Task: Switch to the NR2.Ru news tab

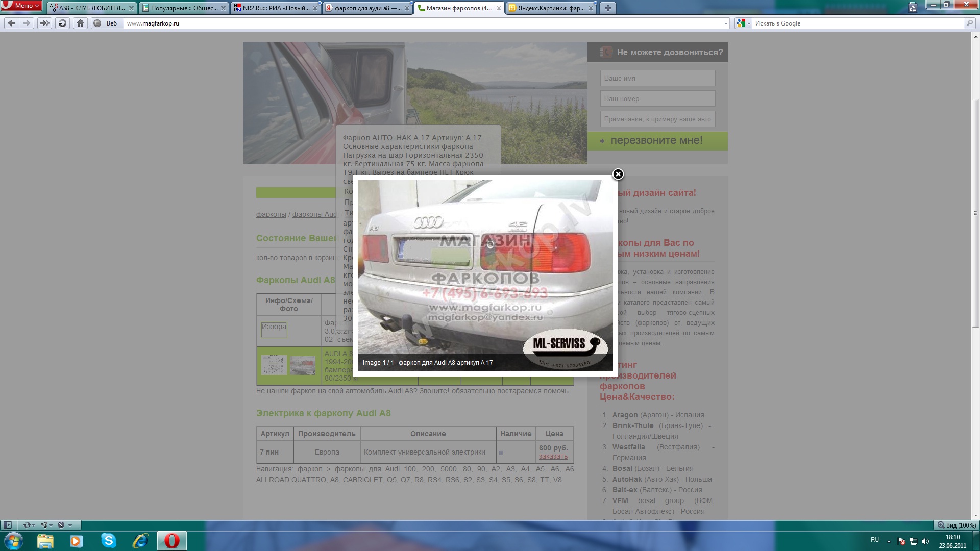Action: tap(275, 8)
